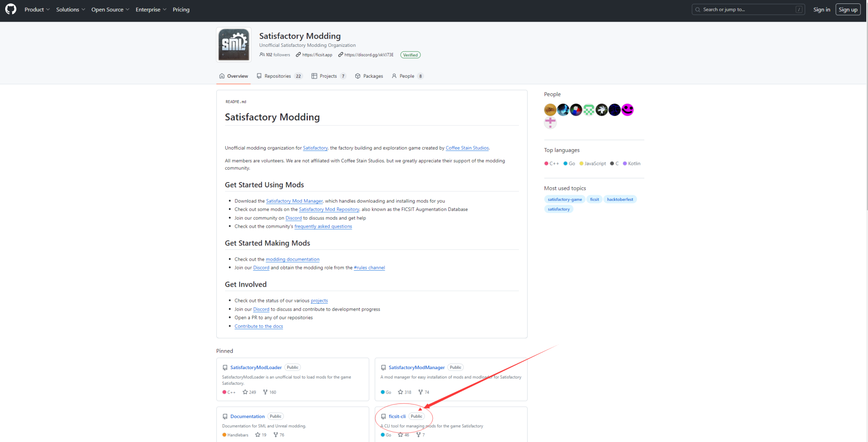This screenshot has height=442, width=868.
Task: Click the 102 followers text
Action: coord(278,55)
